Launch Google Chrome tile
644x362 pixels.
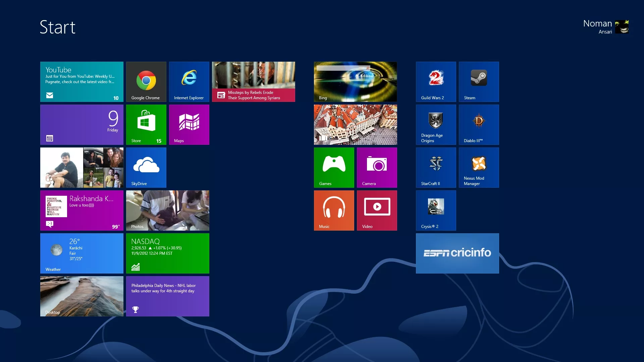click(146, 82)
